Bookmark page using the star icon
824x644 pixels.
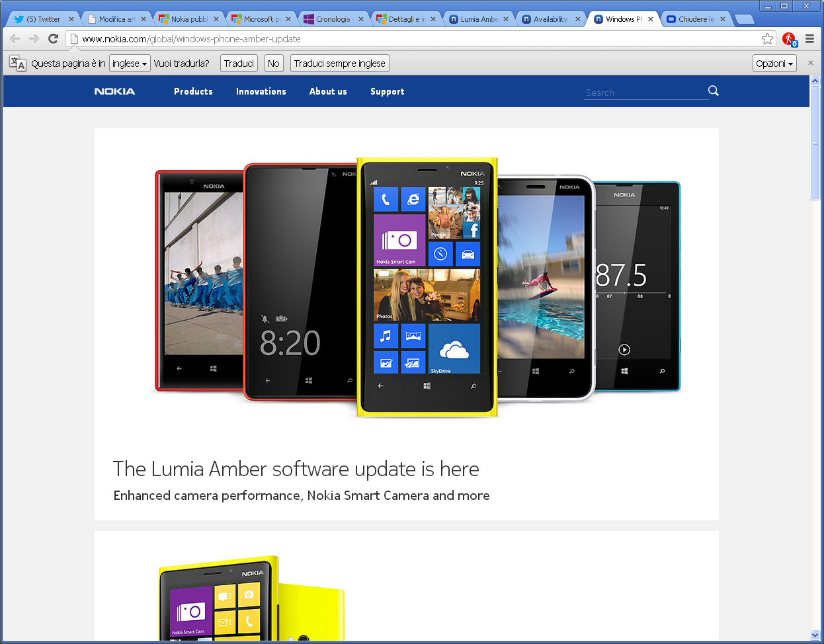tap(767, 39)
